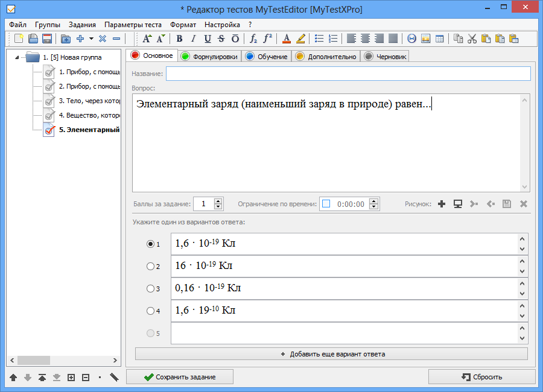Decrease points for the task
543x392 pixels.
pos(218,207)
